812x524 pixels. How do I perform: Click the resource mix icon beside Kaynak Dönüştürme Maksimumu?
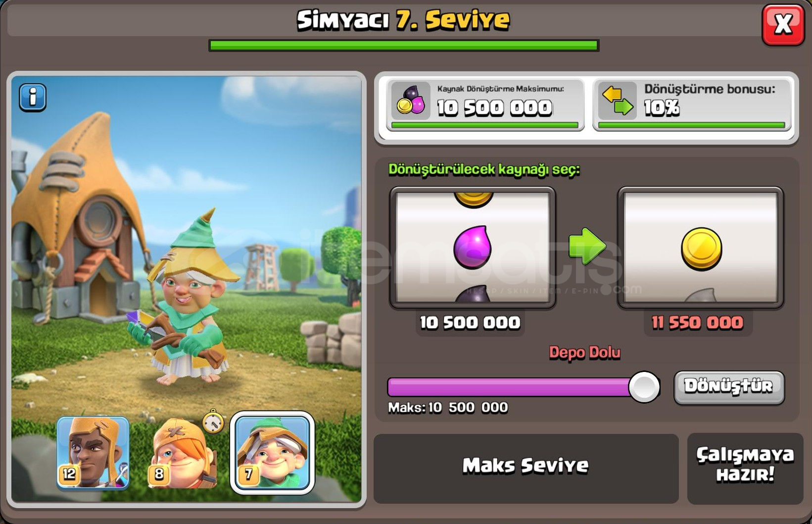coord(411,101)
